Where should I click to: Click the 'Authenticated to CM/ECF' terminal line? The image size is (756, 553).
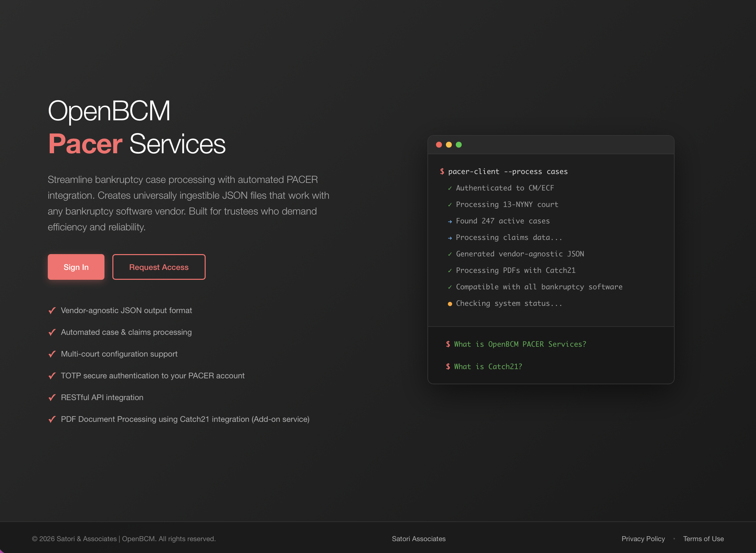click(505, 188)
